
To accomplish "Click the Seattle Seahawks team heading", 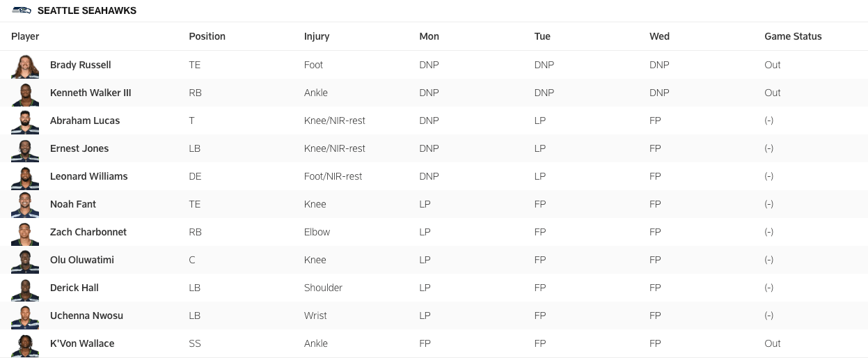I will click(87, 10).
